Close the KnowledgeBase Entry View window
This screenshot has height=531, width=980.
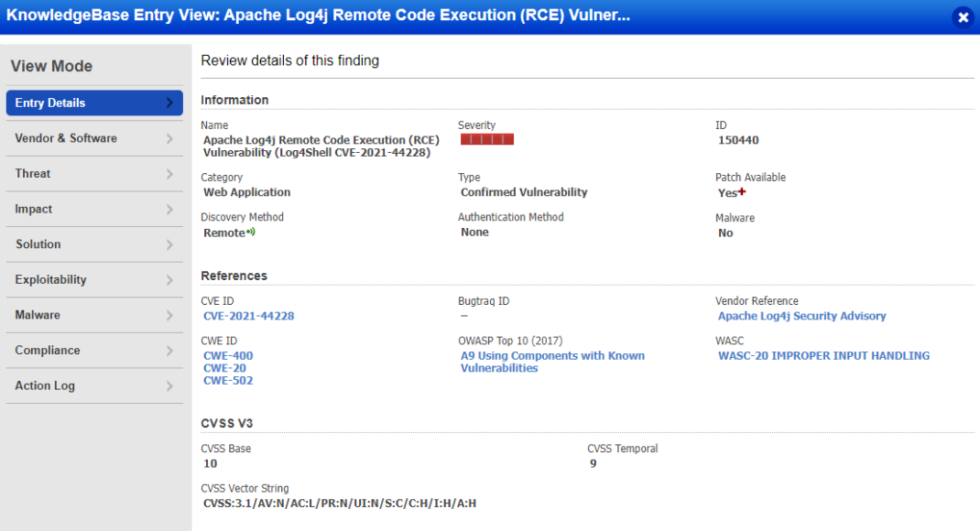pos(963,16)
